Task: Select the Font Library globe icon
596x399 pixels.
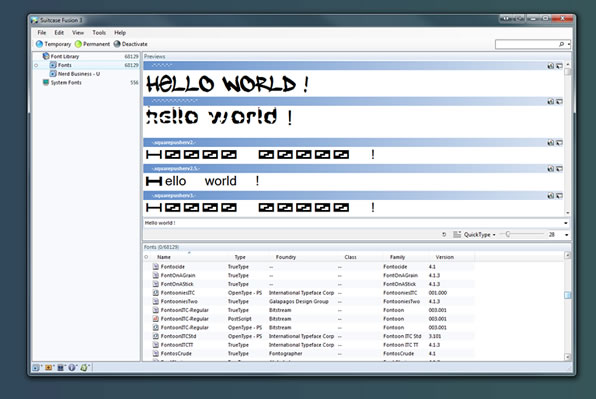Action: (46, 56)
